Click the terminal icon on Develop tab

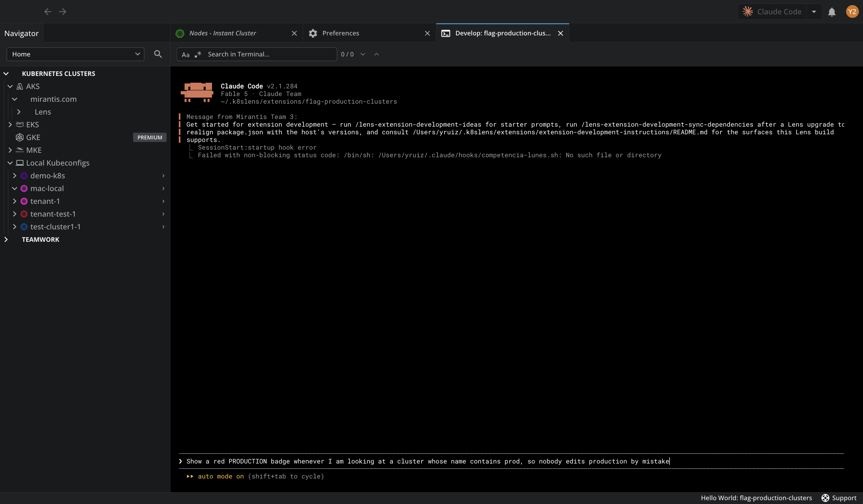click(446, 33)
